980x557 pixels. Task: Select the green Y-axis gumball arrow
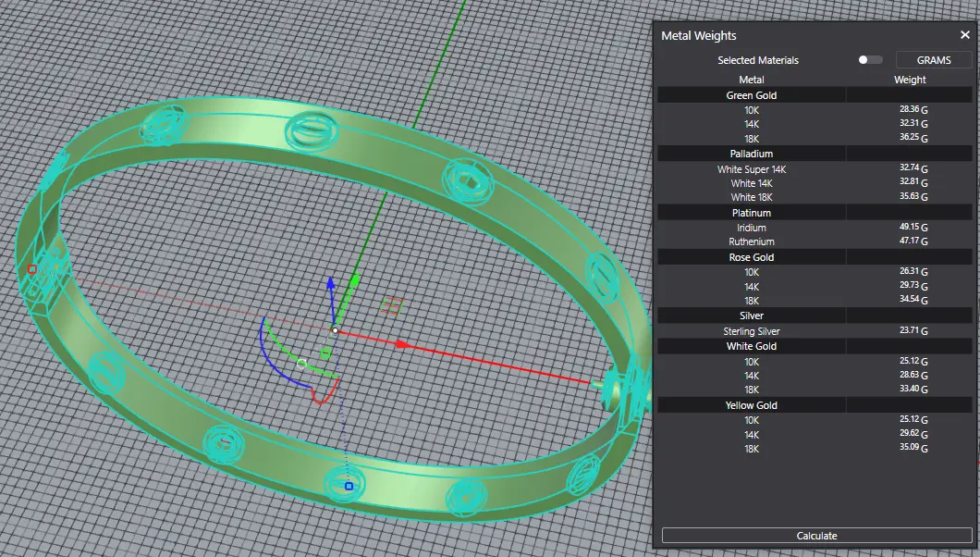click(355, 281)
